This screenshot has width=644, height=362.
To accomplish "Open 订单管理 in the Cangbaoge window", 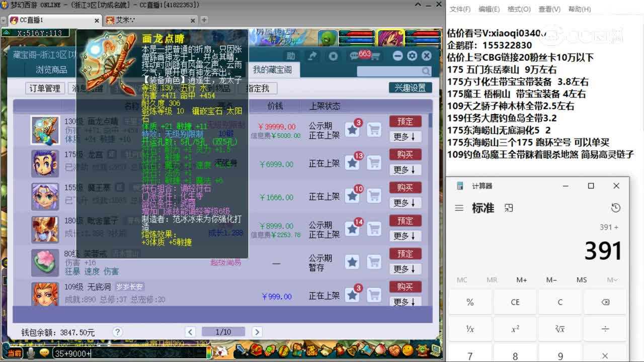I will click(x=46, y=87).
